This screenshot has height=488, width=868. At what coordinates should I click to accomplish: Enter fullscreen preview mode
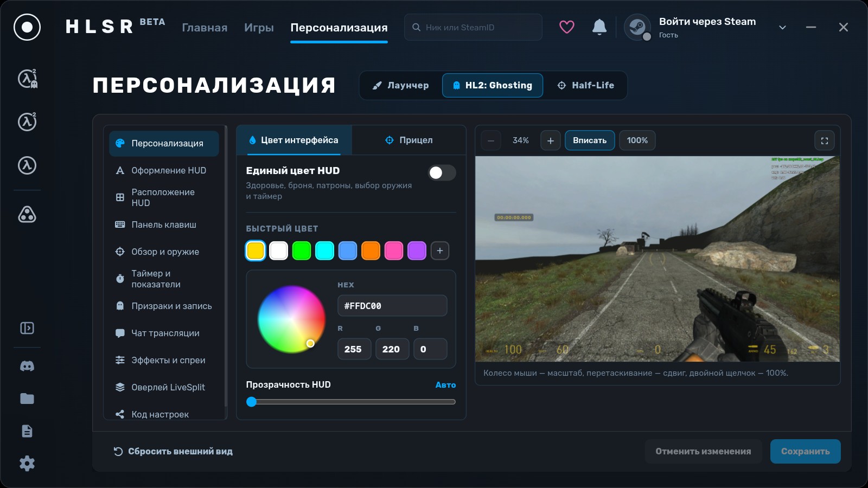(825, 140)
